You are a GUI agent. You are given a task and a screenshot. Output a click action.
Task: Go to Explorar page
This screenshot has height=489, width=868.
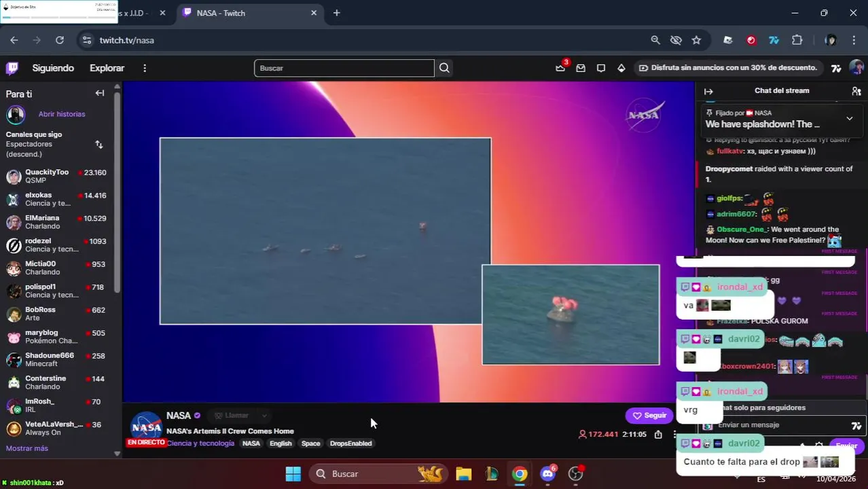tap(107, 68)
